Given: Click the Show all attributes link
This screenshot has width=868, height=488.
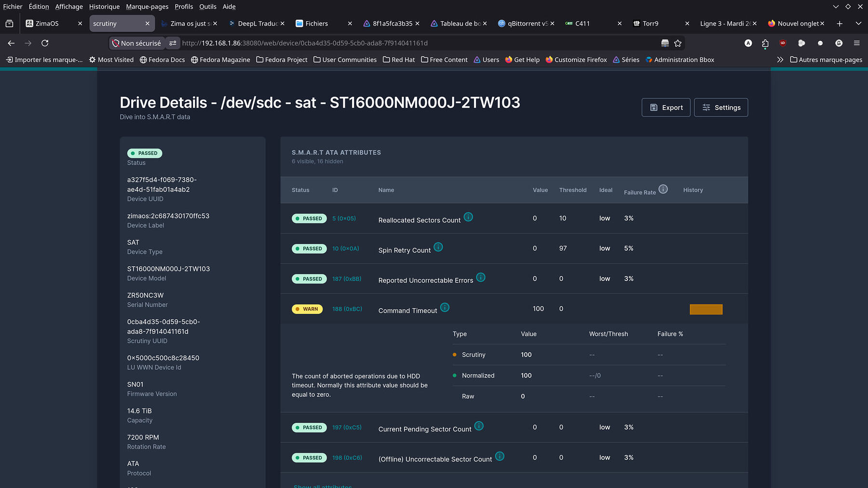Looking at the screenshot, I should (x=323, y=486).
